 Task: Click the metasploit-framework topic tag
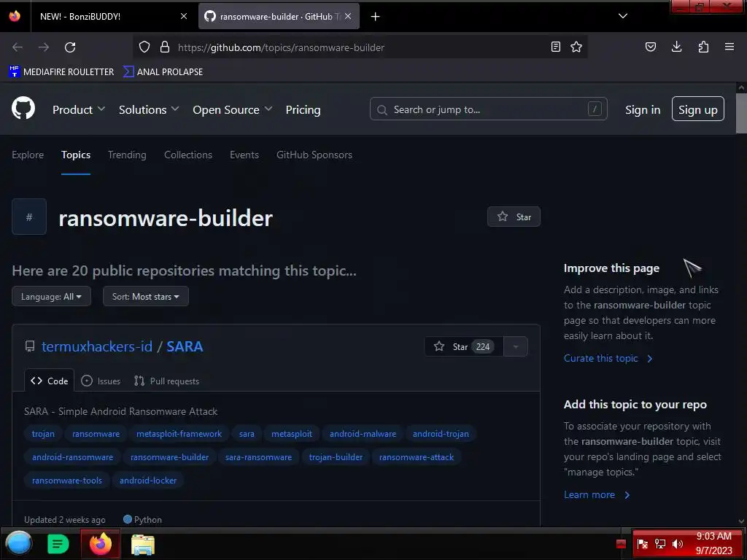tap(179, 434)
